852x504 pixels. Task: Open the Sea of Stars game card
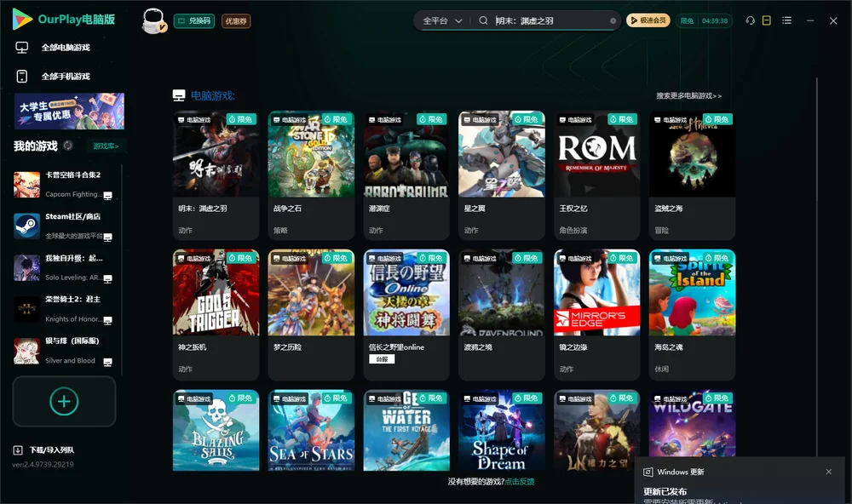(x=311, y=430)
